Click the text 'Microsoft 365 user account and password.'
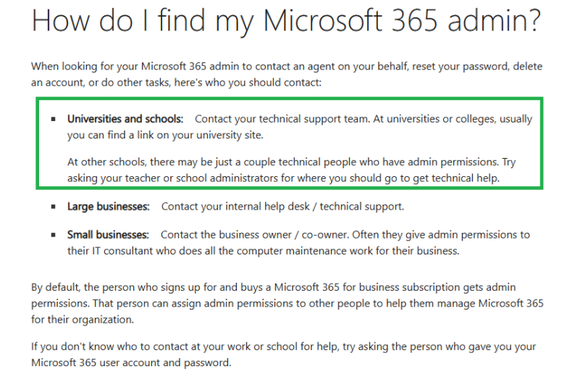The width and height of the screenshot is (588, 377). [x=131, y=363]
